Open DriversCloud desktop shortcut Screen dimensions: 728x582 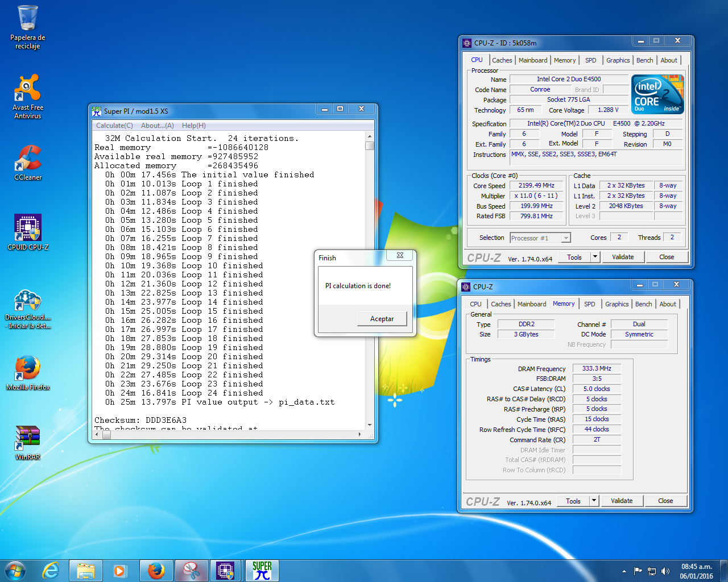pos(27,310)
